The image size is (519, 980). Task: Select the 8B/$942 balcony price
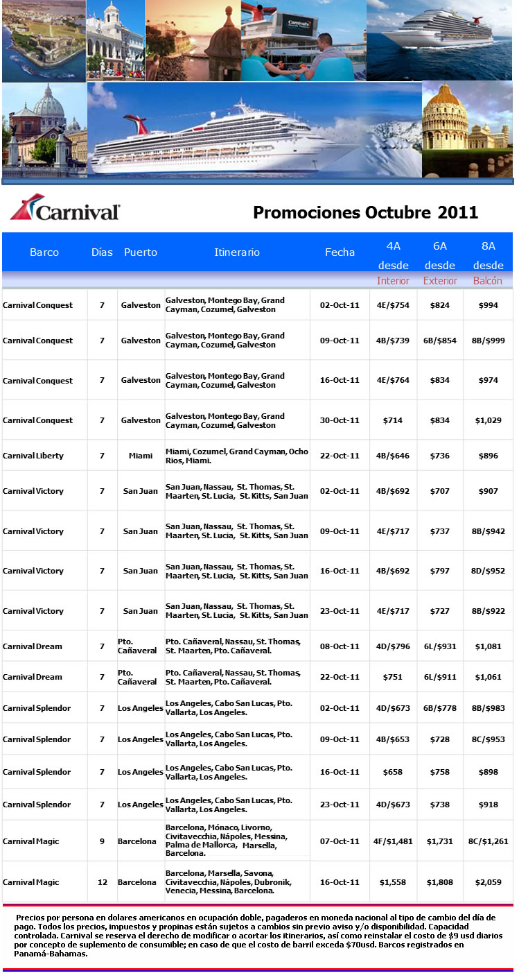click(489, 531)
